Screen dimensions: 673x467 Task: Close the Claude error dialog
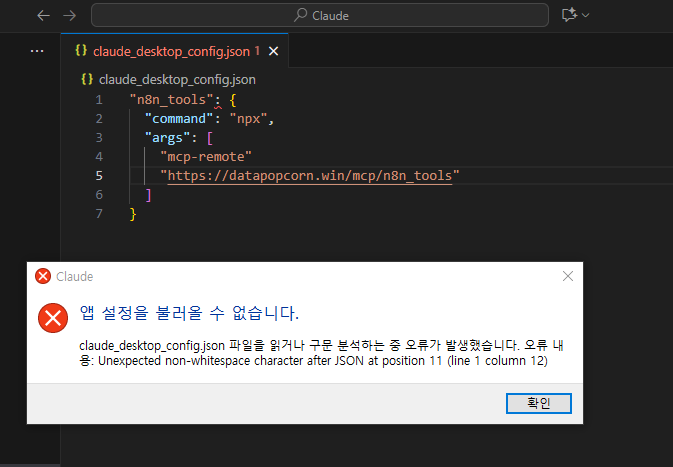click(x=568, y=276)
